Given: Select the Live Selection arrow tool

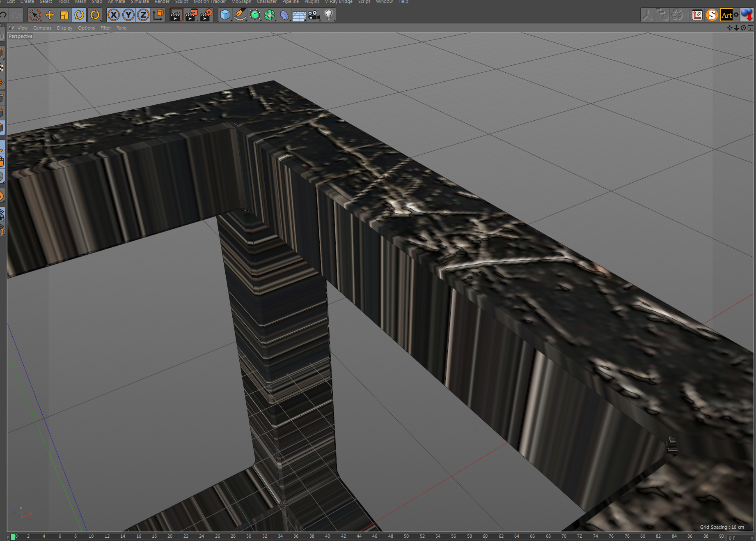Looking at the screenshot, I should [x=35, y=15].
